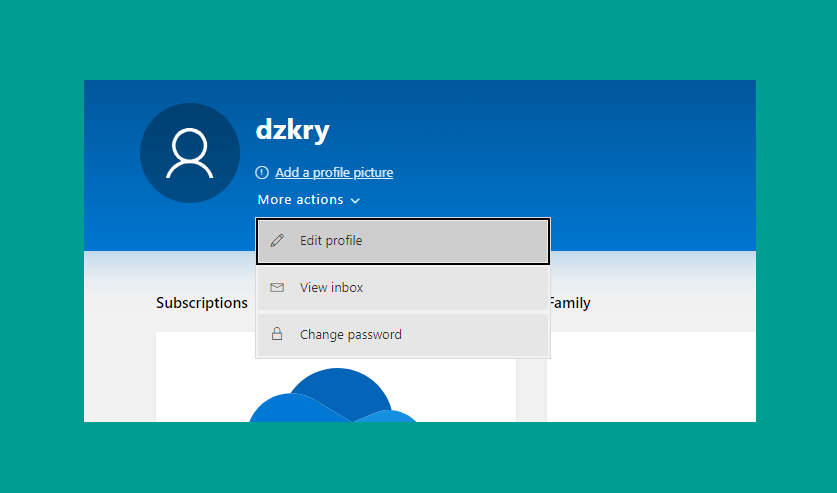
Task: Collapse the More actions dropdown
Action: [x=309, y=200]
